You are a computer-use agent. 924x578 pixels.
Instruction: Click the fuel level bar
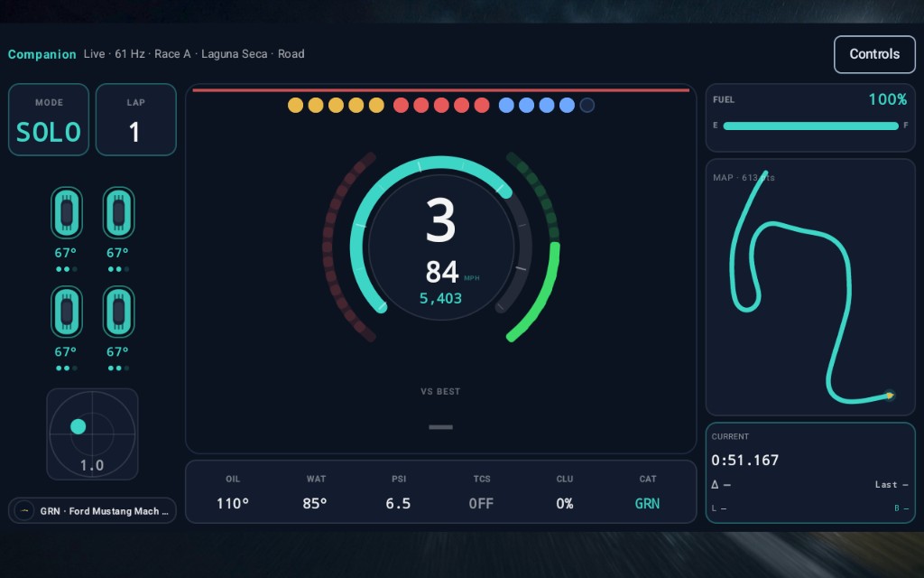[811, 126]
